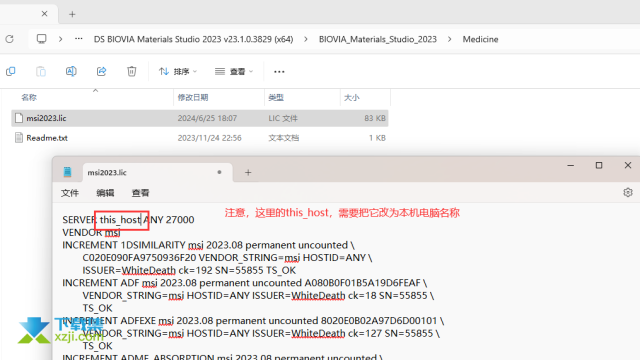The height and width of the screenshot is (360, 640).
Task: Close the File Explorer tab
Action: click(44, 14)
